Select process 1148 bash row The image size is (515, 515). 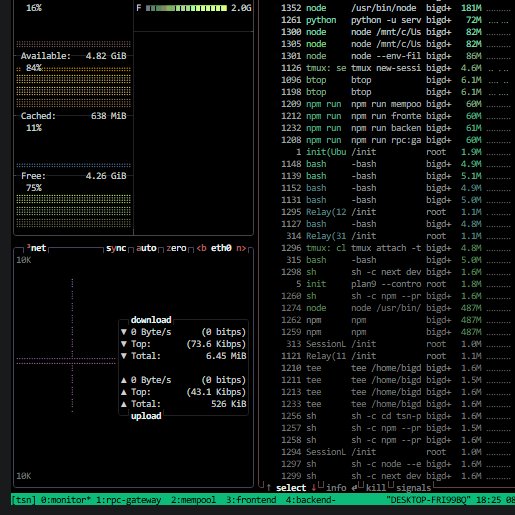395,164
